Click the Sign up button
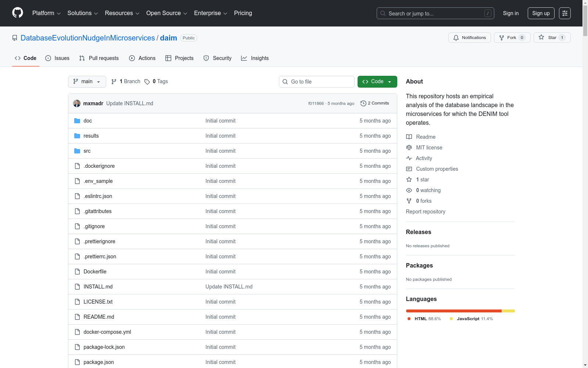Viewport: 588px width, 368px height. [x=541, y=13]
